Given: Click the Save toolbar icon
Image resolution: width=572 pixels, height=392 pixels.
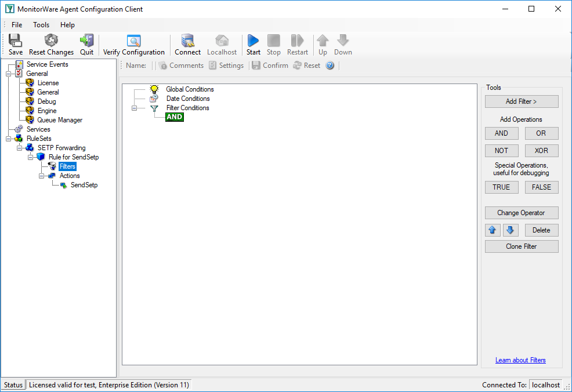Looking at the screenshot, I should 15,41.
